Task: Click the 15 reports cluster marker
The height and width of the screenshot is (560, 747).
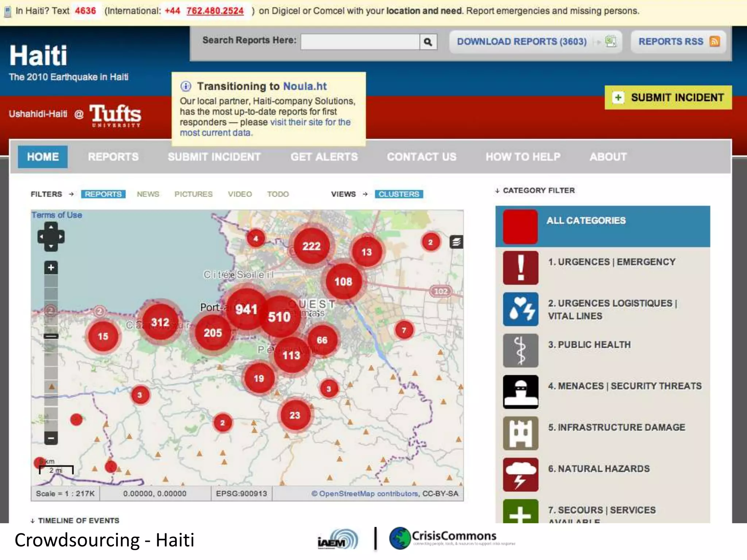Action: [103, 336]
